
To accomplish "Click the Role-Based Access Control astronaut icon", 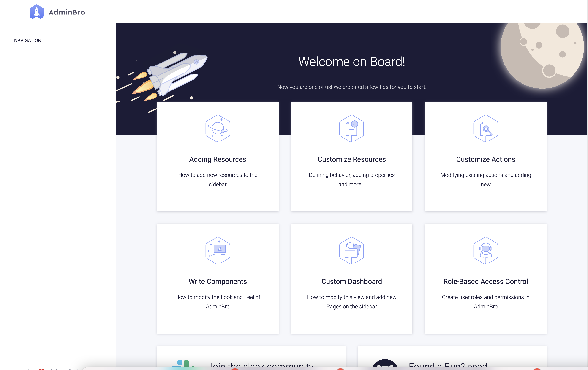I will (x=485, y=251).
